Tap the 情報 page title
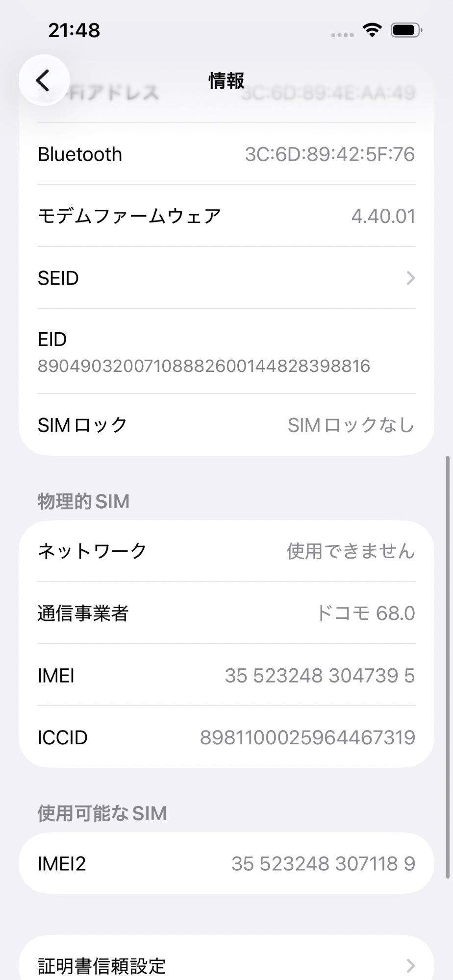The image size is (453, 980). pos(226,81)
